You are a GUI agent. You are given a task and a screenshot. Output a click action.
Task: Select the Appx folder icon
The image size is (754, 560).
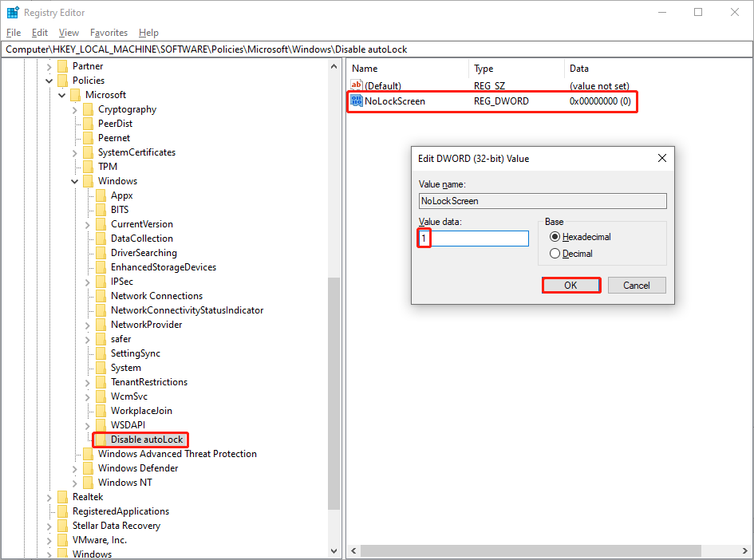(101, 195)
